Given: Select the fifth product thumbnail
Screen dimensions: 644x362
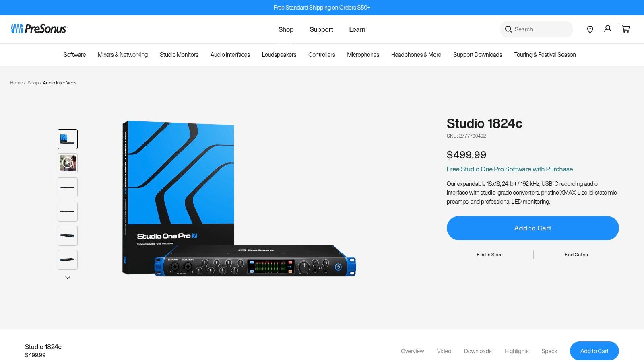Looking at the screenshot, I should [68, 236].
